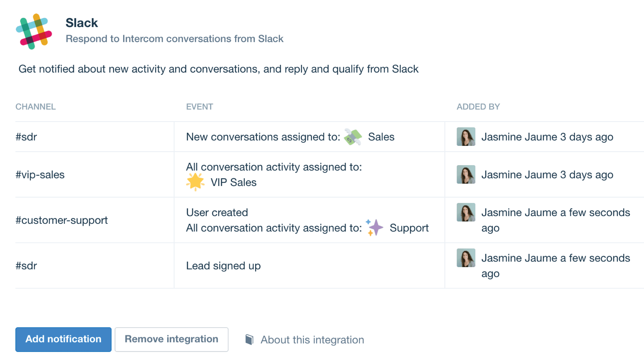The width and height of the screenshot is (644, 362).
Task: Click the EVENT column header
Action: click(200, 107)
